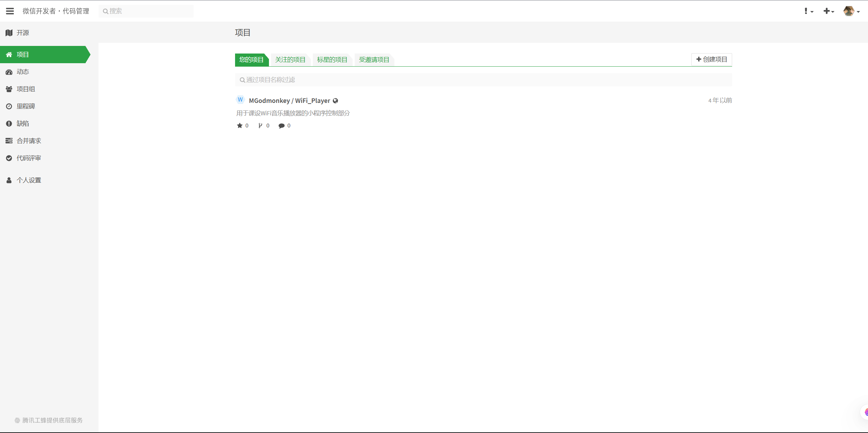Switch to the 关注的项目 tab
This screenshot has width=868, height=433.
290,60
